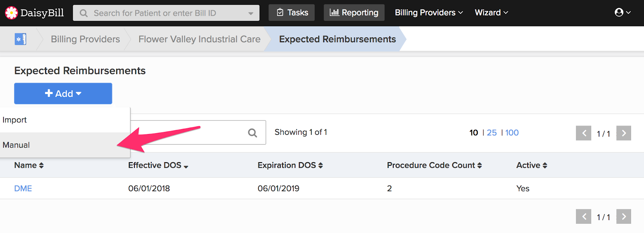
Task: Click bottom pagination previous arrow
Action: [584, 217]
